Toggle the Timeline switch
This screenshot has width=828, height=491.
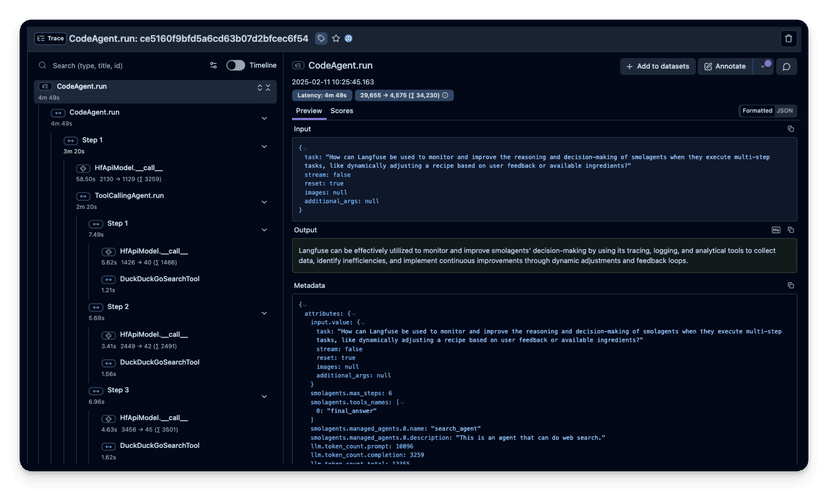[x=236, y=65]
